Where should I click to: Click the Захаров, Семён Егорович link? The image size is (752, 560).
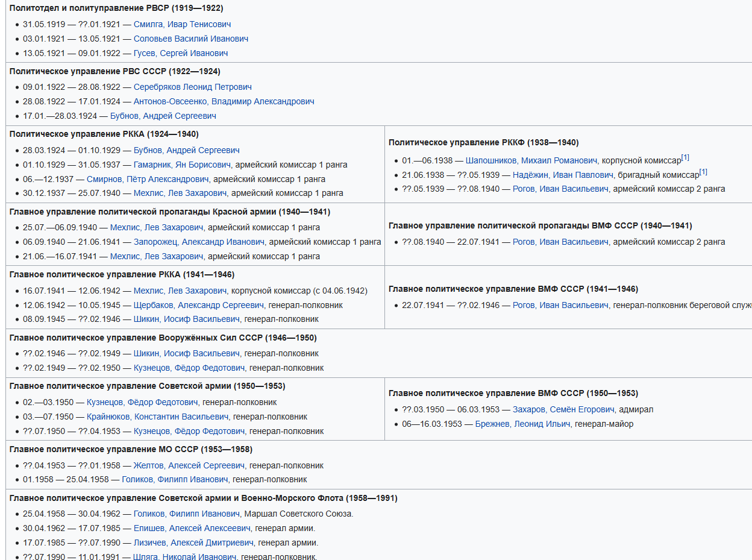tap(563, 409)
